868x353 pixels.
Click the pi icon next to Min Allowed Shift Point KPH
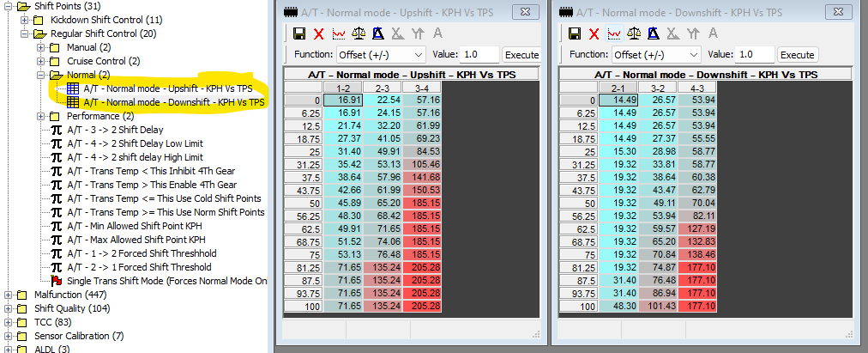coord(56,226)
